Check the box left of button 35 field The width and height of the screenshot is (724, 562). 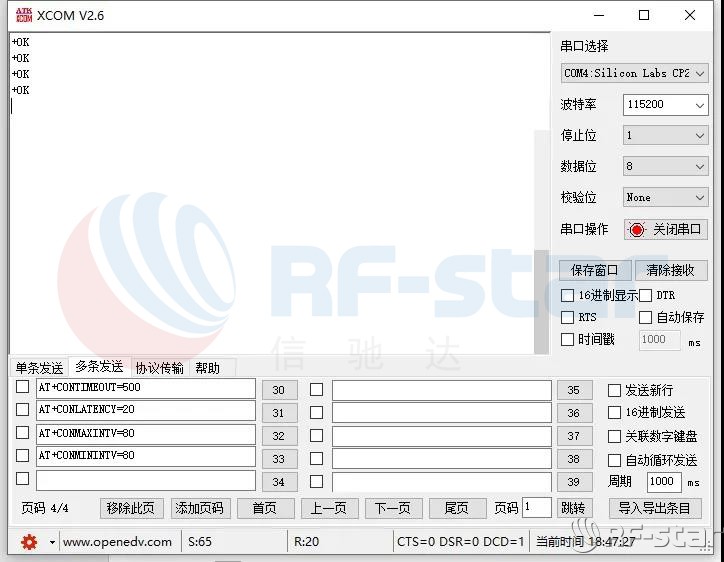[316, 390]
